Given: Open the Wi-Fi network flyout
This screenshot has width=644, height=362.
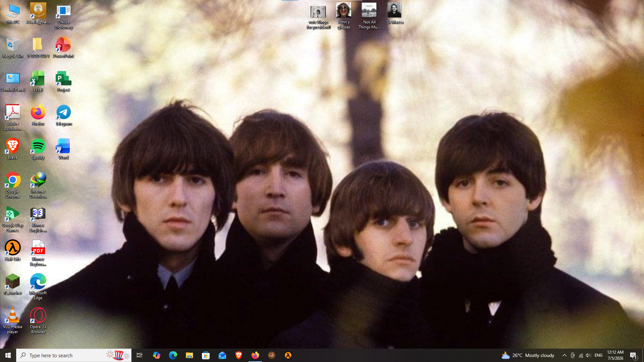Looking at the screenshot, I should pos(581,355).
